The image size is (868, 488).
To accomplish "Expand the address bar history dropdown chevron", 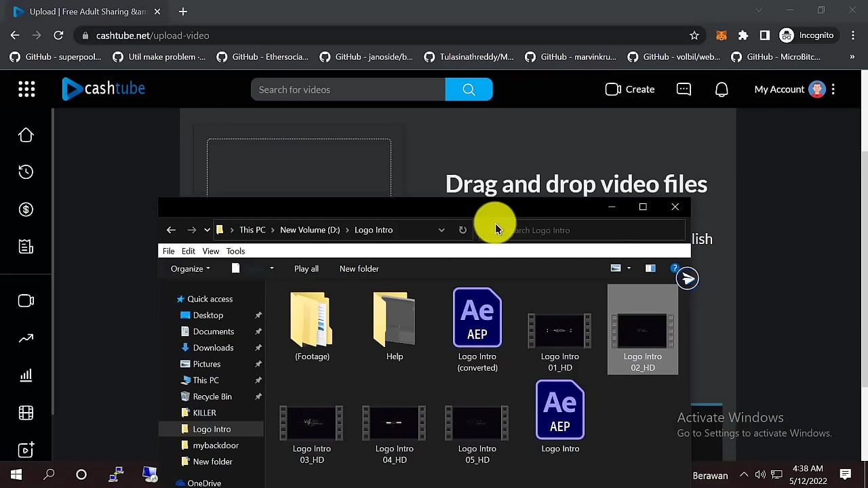I will (441, 230).
